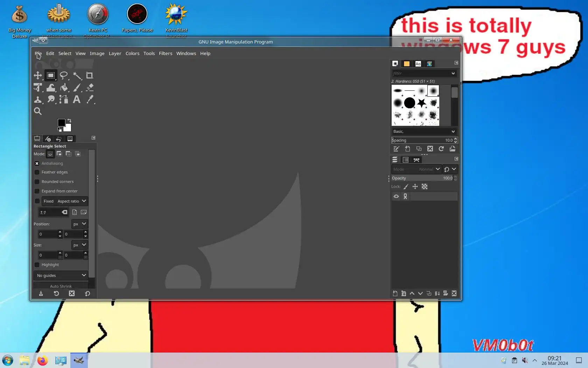Enable the Rounded corners checkbox

pyautogui.click(x=37, y=182)
